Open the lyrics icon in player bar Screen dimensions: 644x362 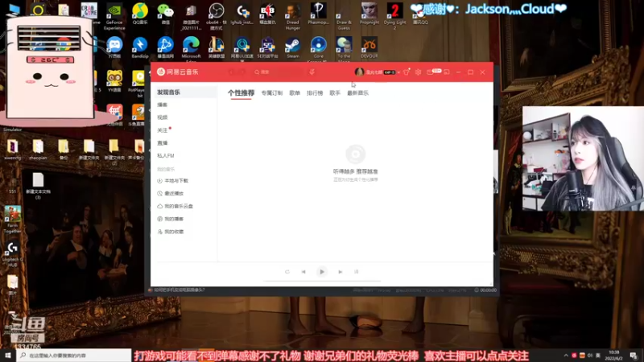click(x=357, y=272)
